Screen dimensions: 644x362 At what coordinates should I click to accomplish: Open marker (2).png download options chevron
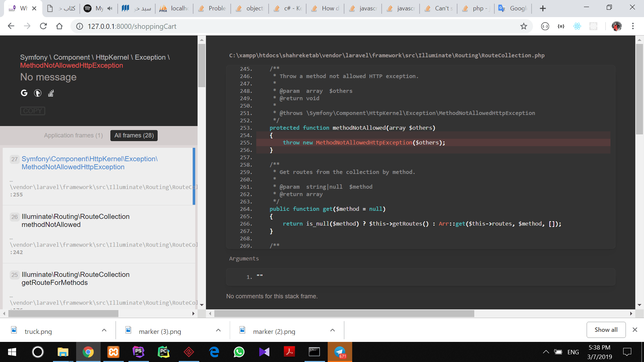332,330
